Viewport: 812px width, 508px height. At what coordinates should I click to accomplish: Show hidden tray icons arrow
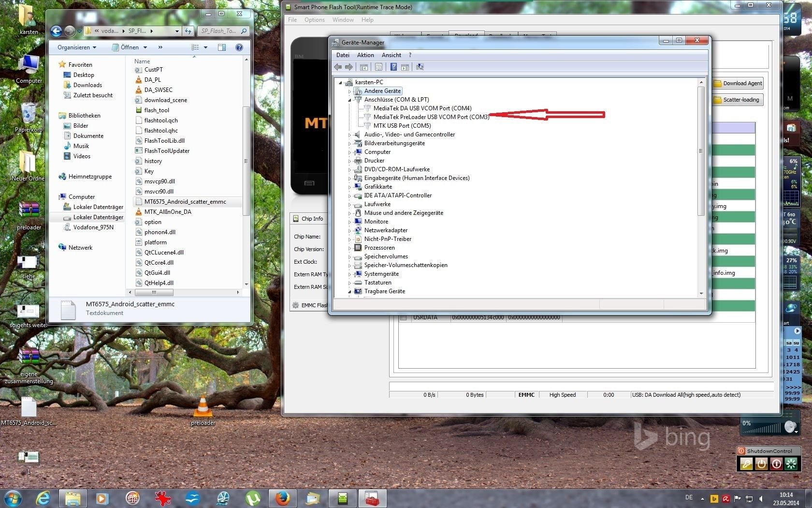(703, 498)
